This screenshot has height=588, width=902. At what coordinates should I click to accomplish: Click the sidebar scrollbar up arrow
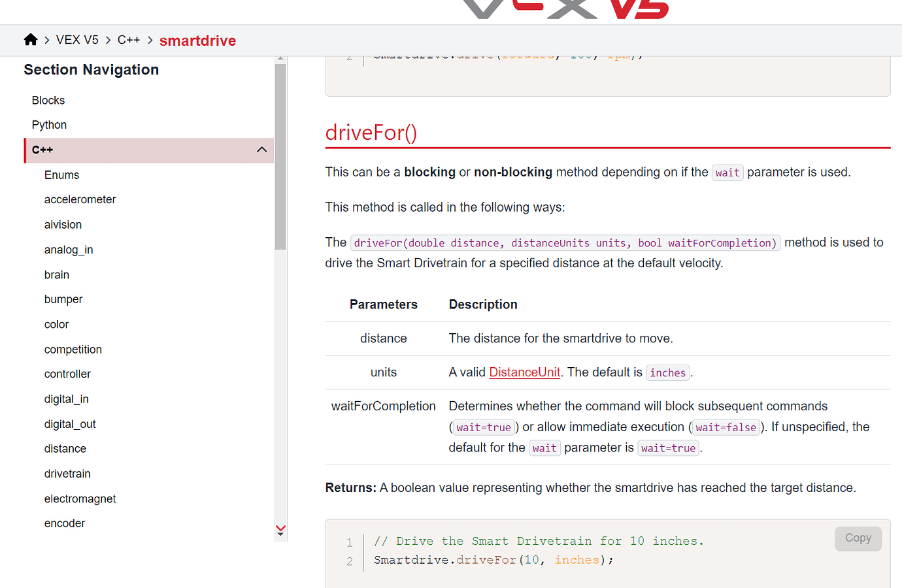click(x=280, y=57)
